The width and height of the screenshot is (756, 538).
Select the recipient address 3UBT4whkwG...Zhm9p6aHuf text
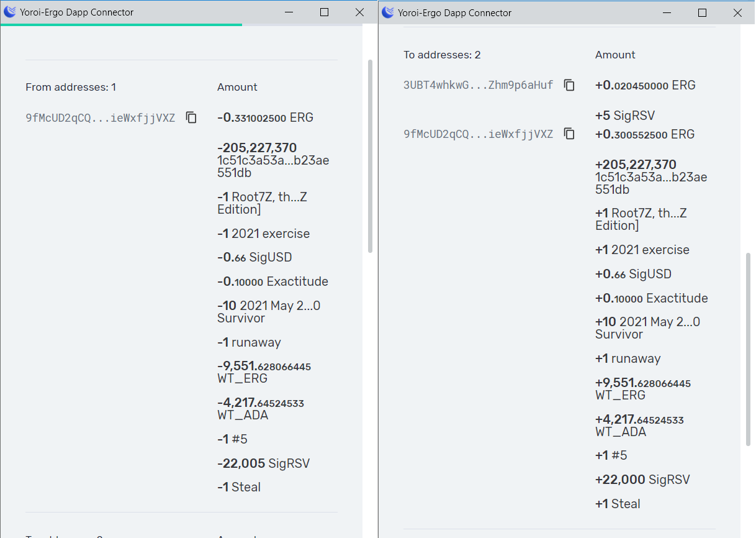[478, 85]
